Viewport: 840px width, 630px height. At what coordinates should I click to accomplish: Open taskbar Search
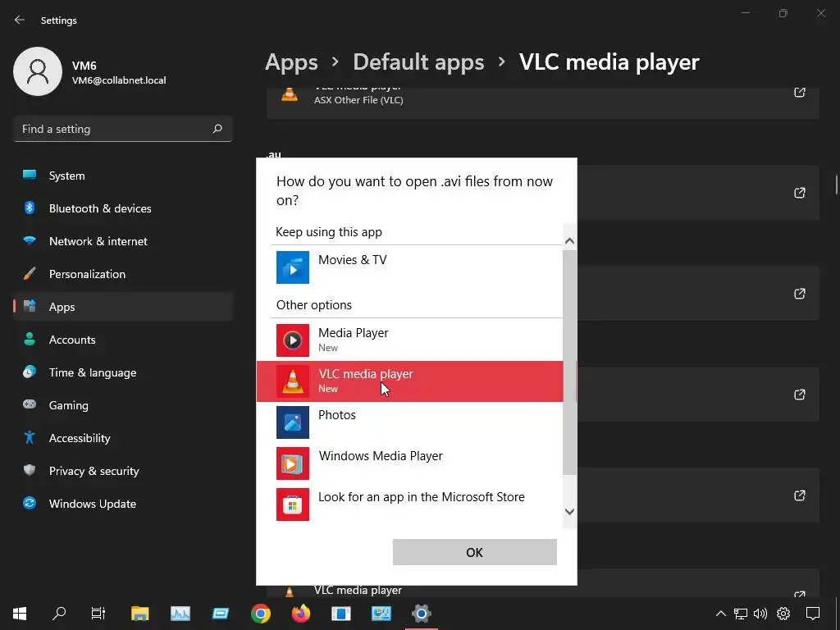pyautogui.click(x=59, y=614)
